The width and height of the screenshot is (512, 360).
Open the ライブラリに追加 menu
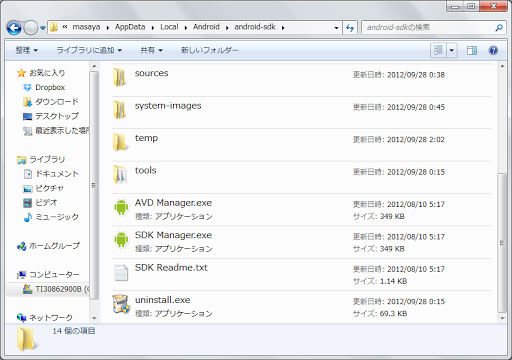pos(89,50)
